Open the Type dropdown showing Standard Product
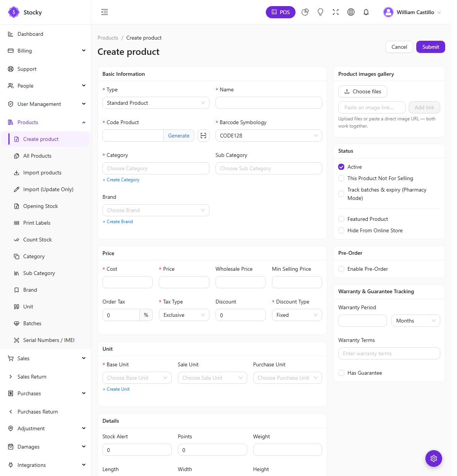This screenshot has height=476, width=457. point(156,103)
